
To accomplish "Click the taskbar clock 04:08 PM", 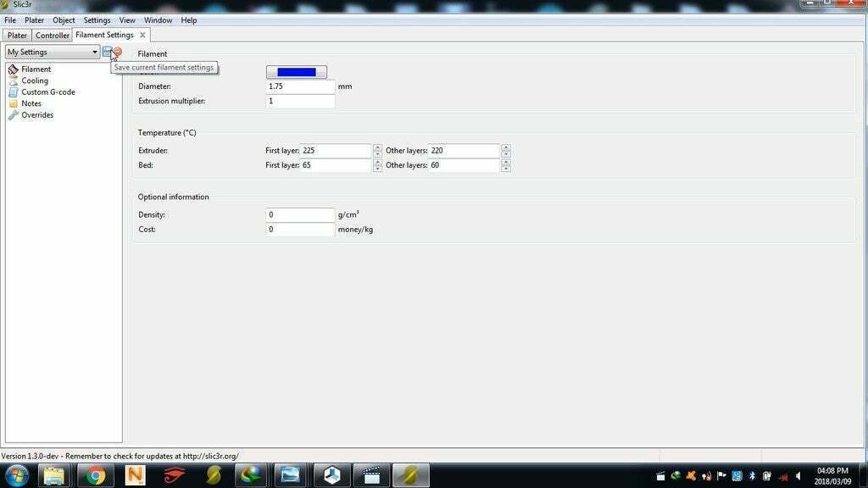I will point(832,471).
